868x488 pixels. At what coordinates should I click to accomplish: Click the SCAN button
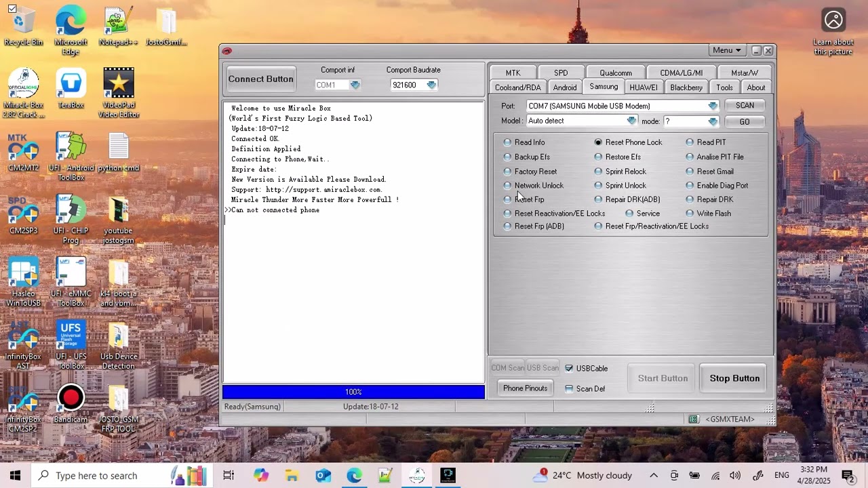pyautogui.click(x=745, y=106)
